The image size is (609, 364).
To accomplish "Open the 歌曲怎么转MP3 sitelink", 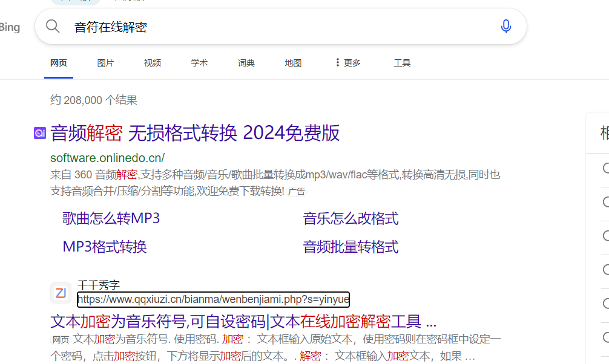I will [x=111, y=218].
